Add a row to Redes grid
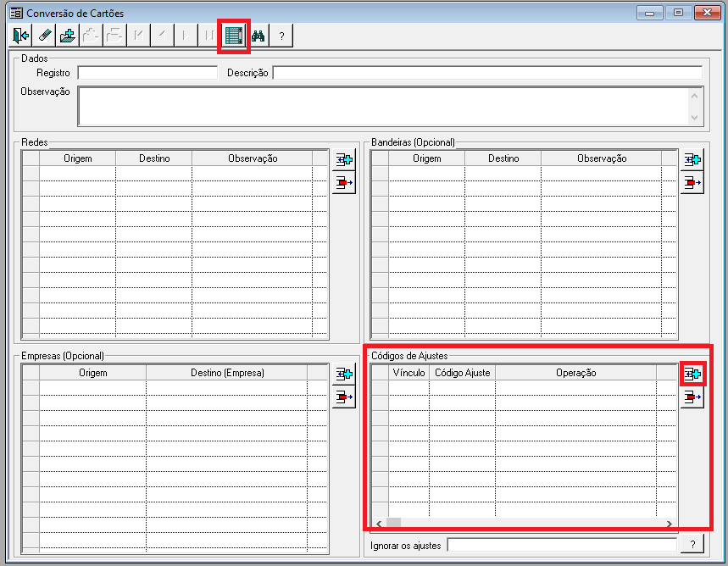This screenshot has width=728, height=566. point(344,160)
